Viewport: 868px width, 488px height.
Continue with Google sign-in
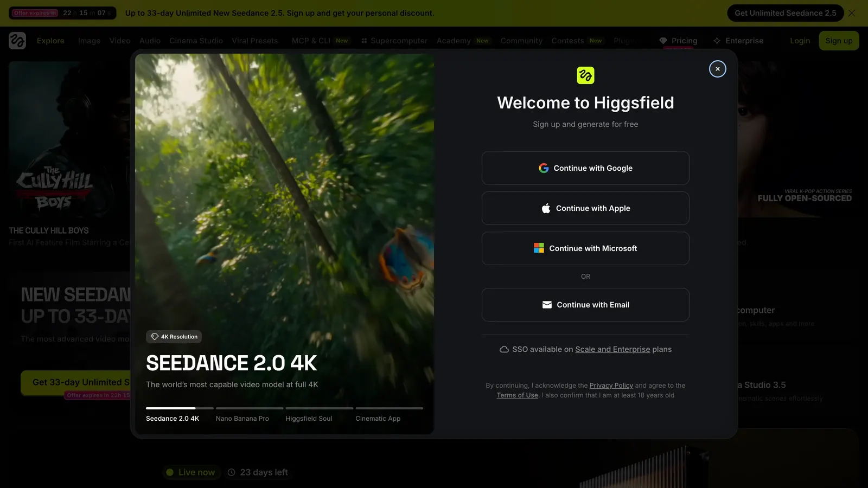585,168
